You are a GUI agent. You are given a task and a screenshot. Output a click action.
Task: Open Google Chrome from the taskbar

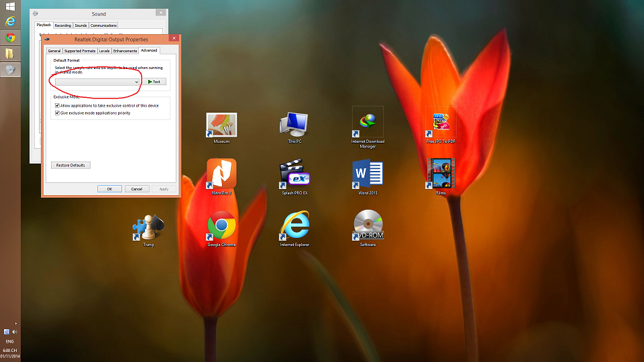pyautogui.click(x=10, y=38)
